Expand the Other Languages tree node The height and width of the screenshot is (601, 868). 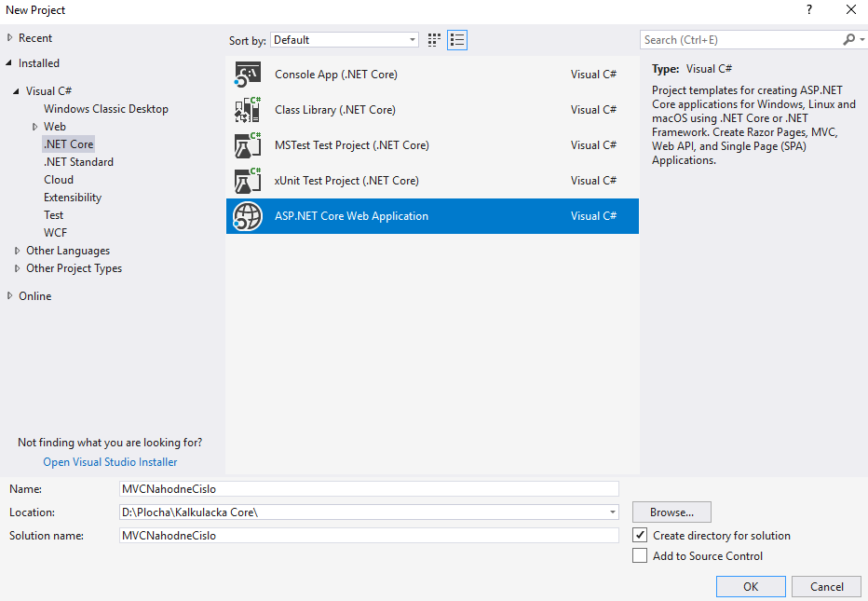click(18, 251)
